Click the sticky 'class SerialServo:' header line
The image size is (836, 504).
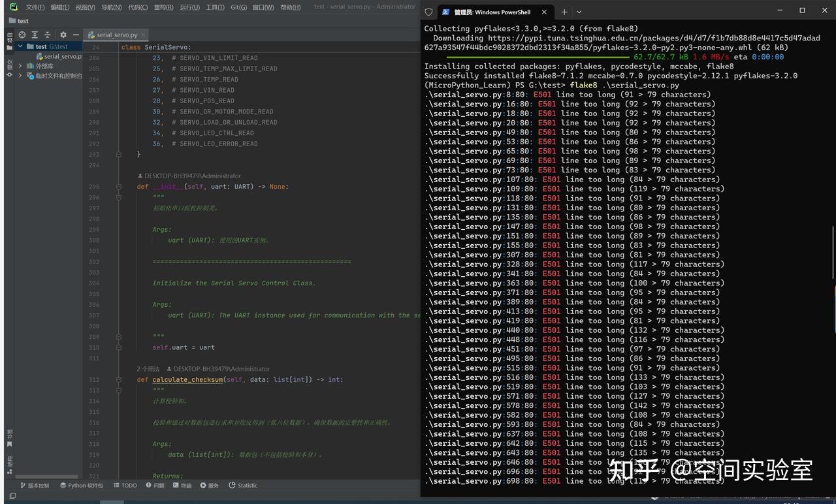pyautogui.click(x=156, y=47)
